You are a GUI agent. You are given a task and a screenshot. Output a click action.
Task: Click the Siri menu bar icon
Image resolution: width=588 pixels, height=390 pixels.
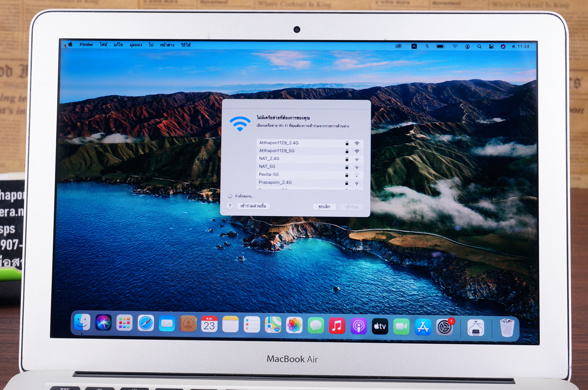point(503,47)
